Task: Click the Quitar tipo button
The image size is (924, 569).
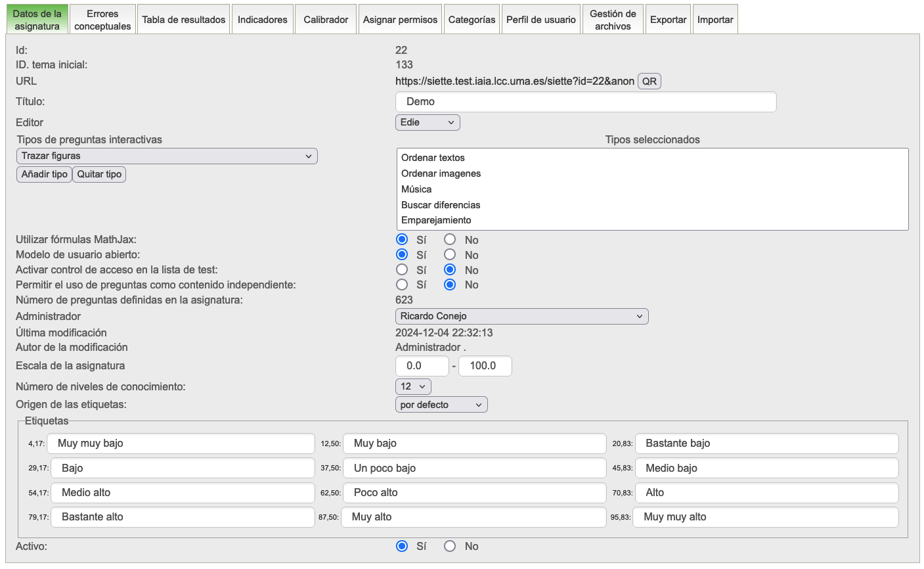Action: (99, 174)
